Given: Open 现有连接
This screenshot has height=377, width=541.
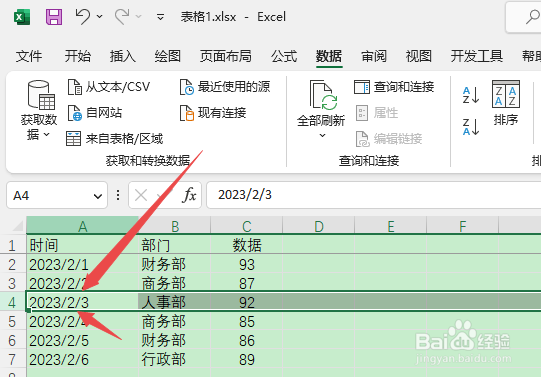Looking at the screenshot, I should click(213, 113).
